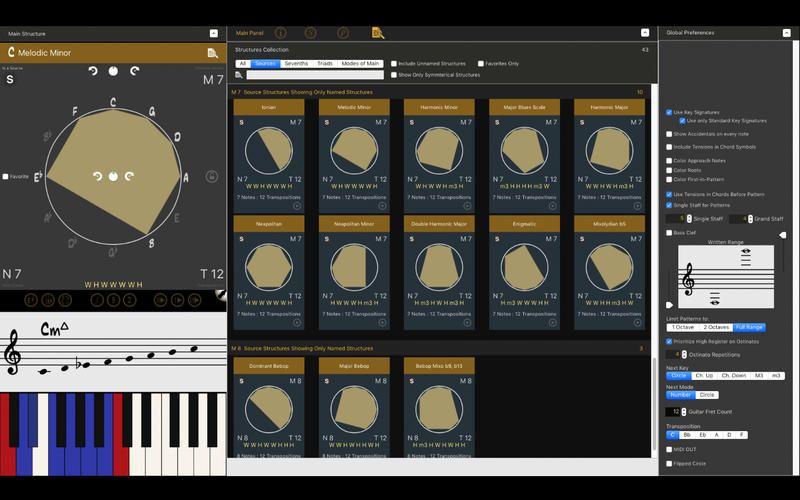Select the Modes of Main tab

pyautogui.click(x=360, y=63)
